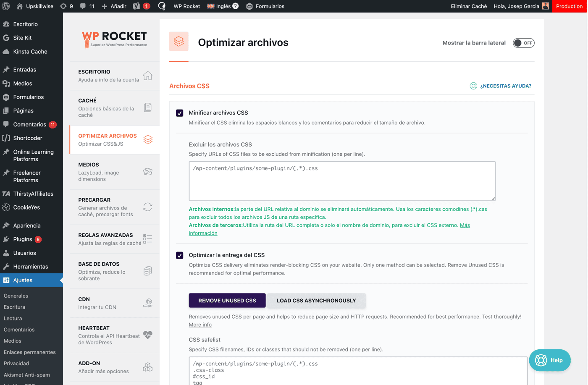
Task: Open the Hola, Josep Garcia account menu
Action: click(521, 6)
